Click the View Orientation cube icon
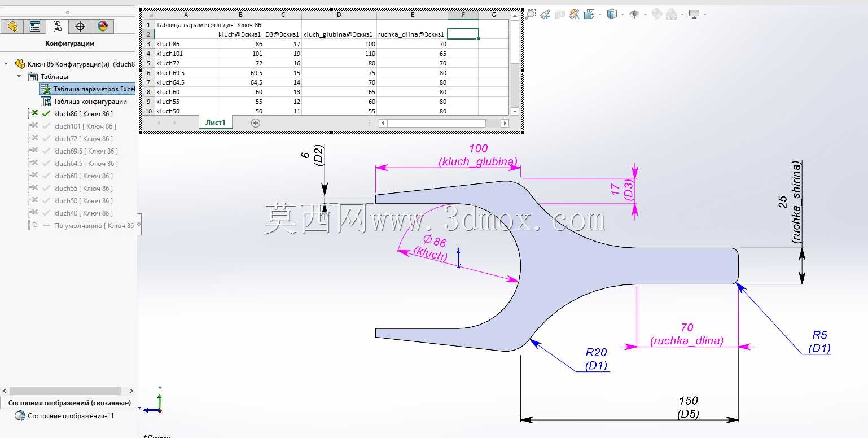 coord(589,15)
